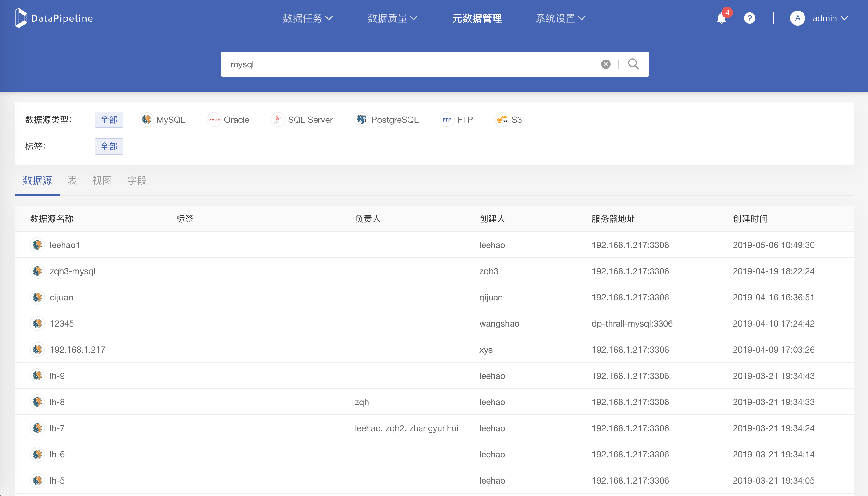Open the zqh3-mysql data source

73,271
